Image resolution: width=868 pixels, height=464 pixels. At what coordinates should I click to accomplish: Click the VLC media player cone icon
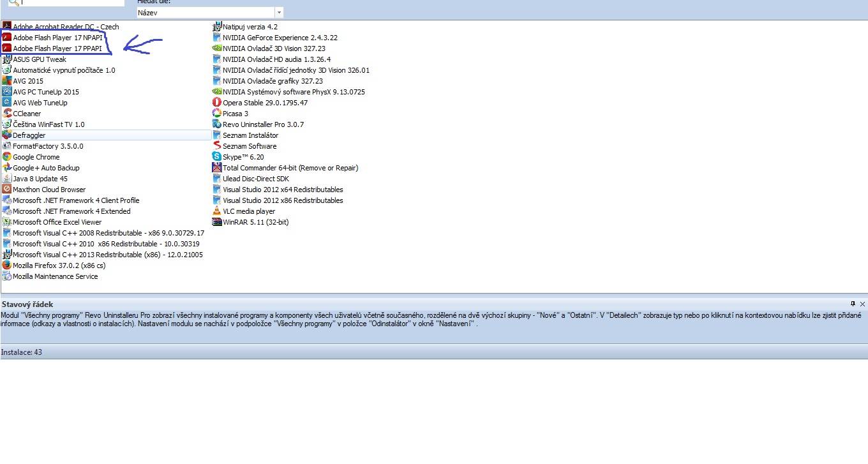217,211
